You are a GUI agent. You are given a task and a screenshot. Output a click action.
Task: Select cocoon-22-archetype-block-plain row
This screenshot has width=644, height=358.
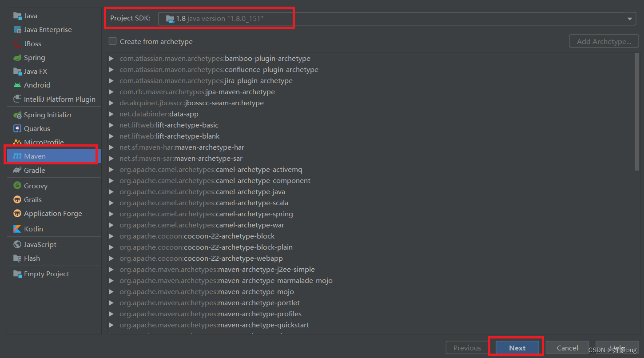coord(371,247)
